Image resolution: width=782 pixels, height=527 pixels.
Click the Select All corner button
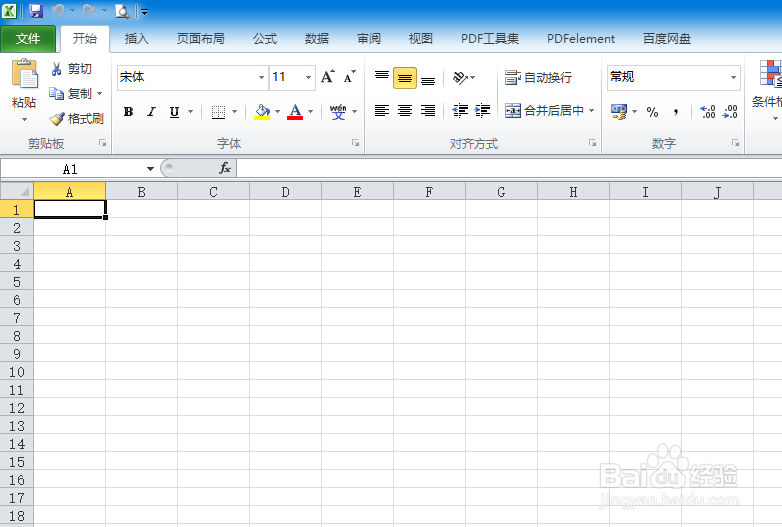point(16,191)
